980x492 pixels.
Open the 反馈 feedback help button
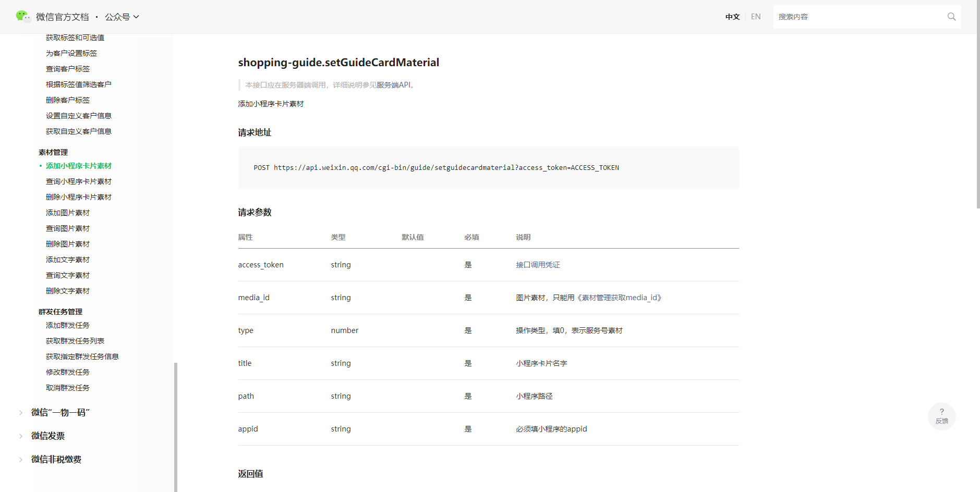[941, 416]
